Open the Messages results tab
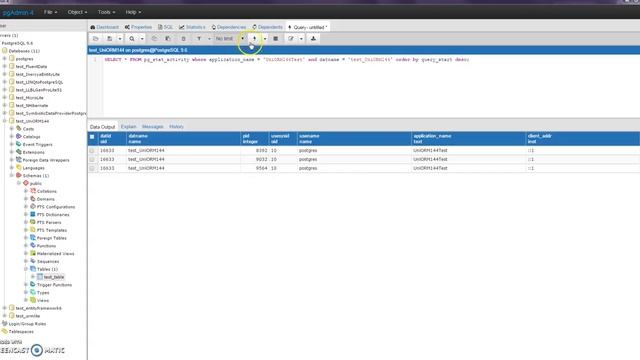640x360 pixels. tap(153, 127)
